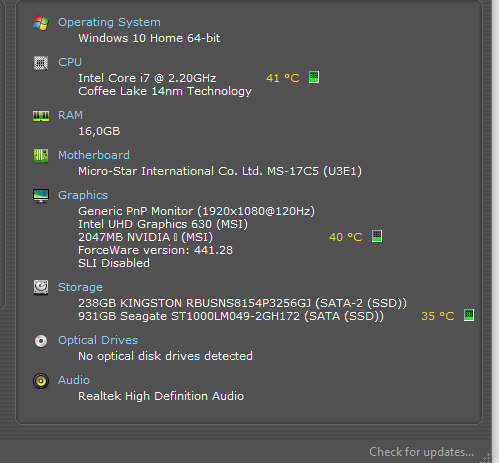The height and width of the screenshot is (463, 499).
Task: Click the window resize grip corner
Action: pos(487,458)
